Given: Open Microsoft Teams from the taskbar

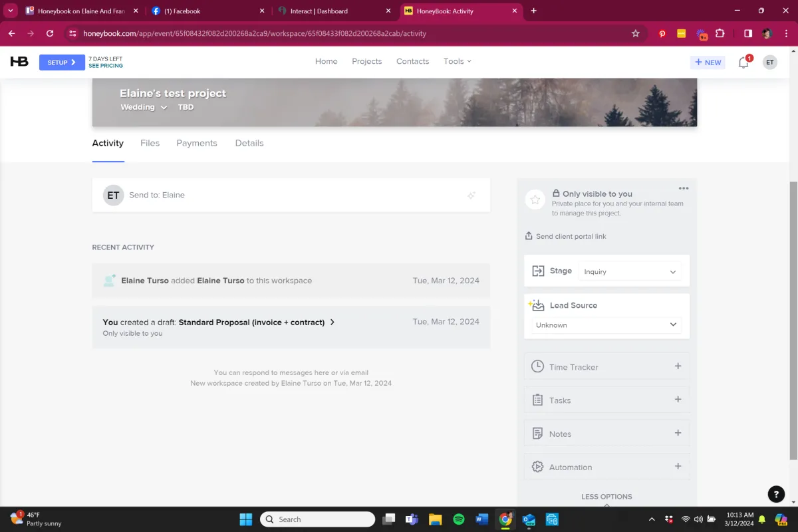Looking at the screenshot, I should point(412,519).
